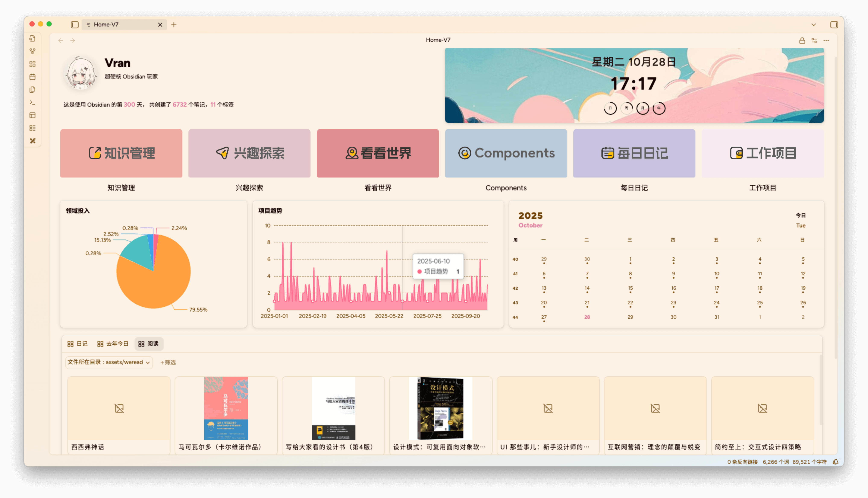This screenshot has width=868, height=498.
Task: Switch to the 去年今日 tab
Action: click(x=113, y=344)
